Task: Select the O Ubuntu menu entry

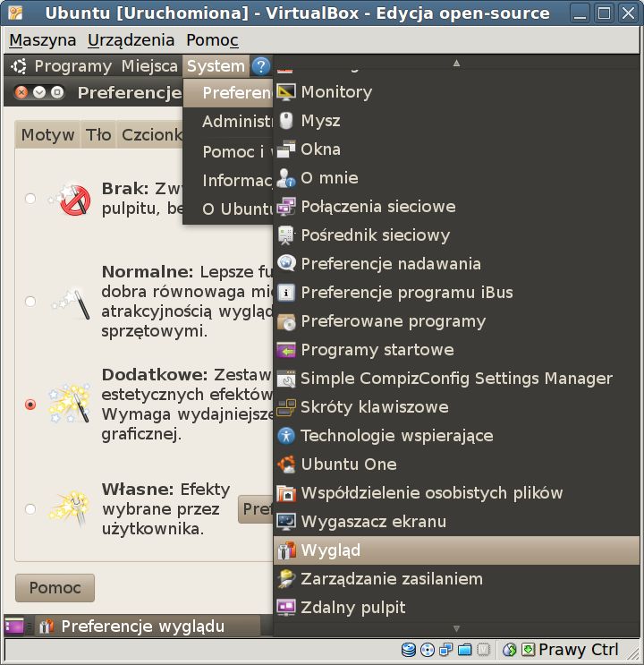Action: [228, 209]
